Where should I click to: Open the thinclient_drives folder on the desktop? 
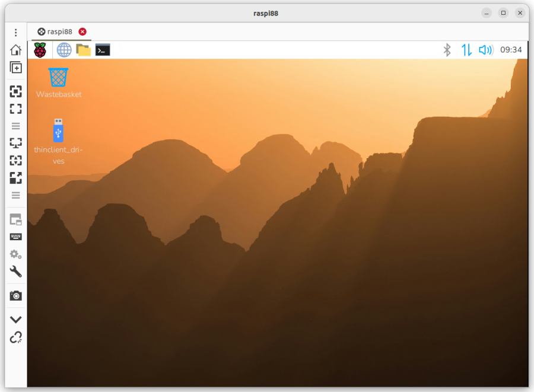click(x=58, y=131)
